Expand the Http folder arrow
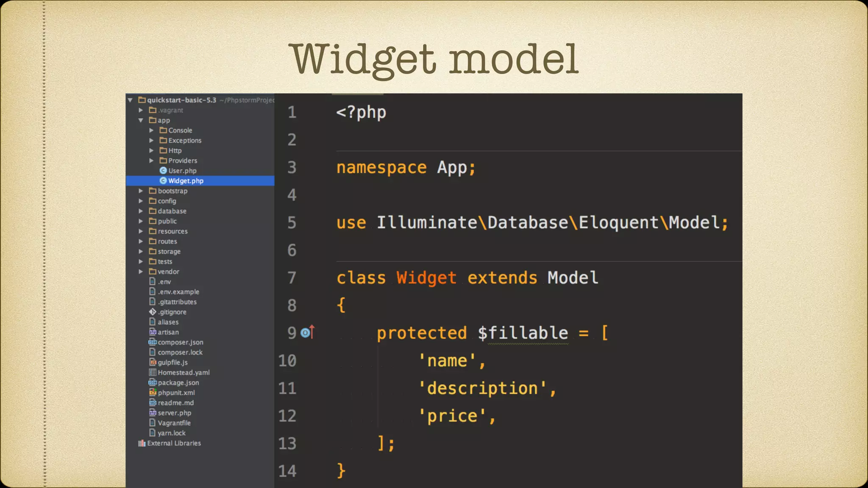 [x=151, y=151]
